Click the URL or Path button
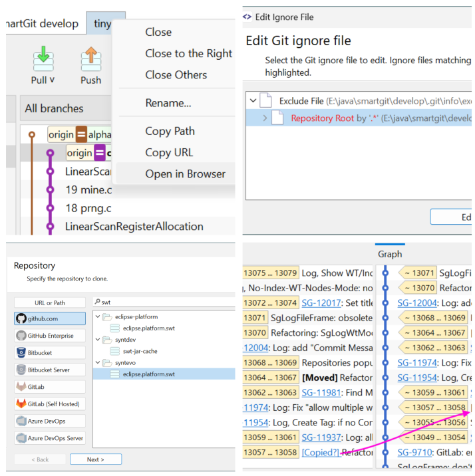 coord(50,302)
